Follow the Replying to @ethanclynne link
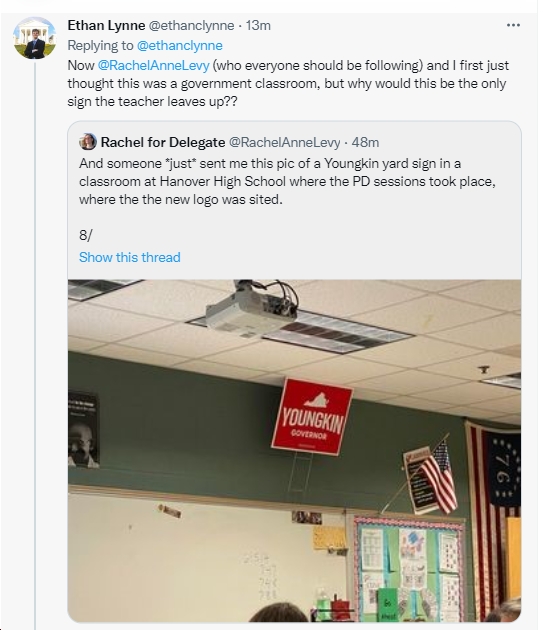Screen dimensions: 544x630 pos(180,45)
